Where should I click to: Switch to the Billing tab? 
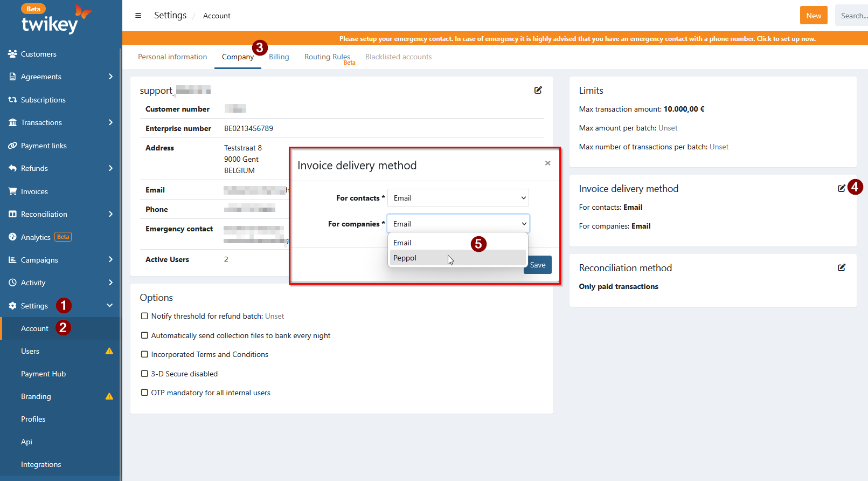click(279, 57)
